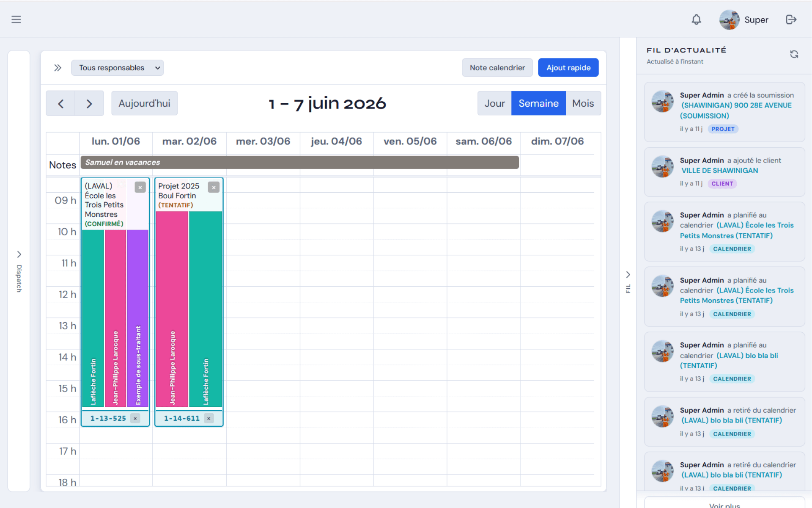Click Ajout rapide button
The height and width of the screenshot is (508, 812).
tap(568, 68)
